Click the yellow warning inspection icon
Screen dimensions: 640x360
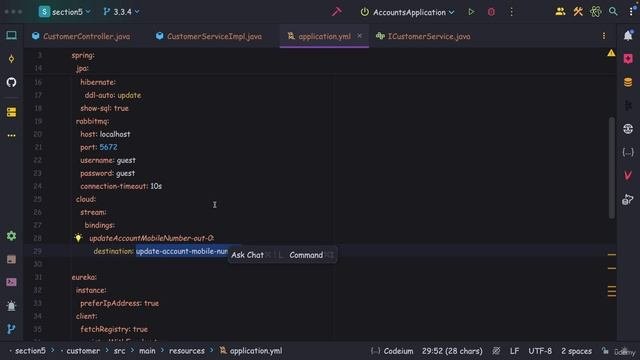pyautogui.click(x=611, y=53)
